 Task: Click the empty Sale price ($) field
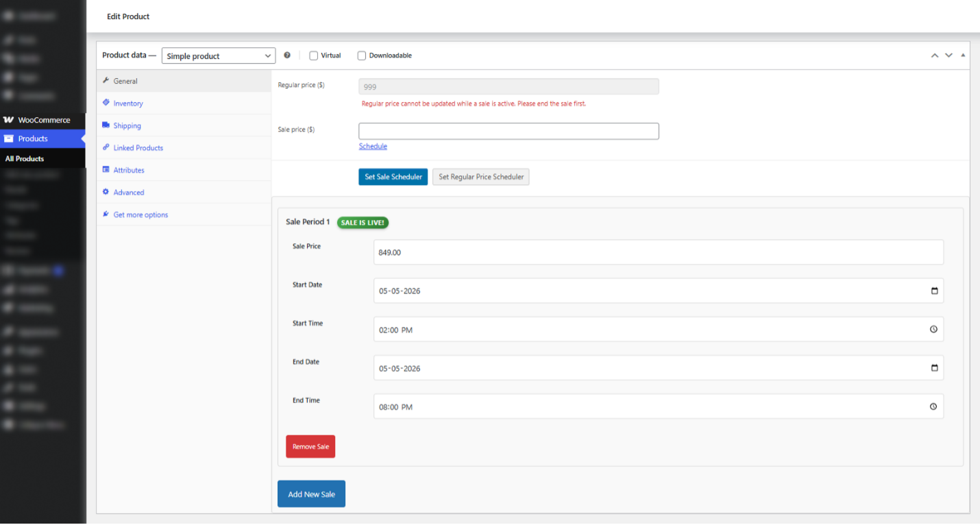point(509,131)
